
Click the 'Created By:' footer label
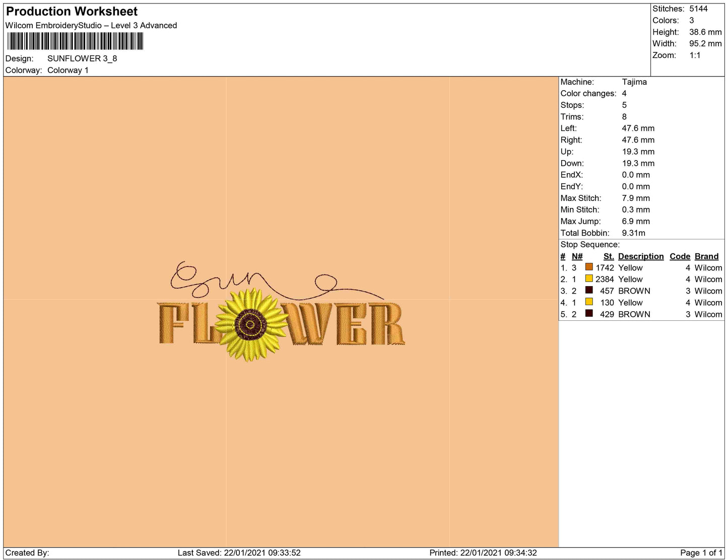click(27, 552)
